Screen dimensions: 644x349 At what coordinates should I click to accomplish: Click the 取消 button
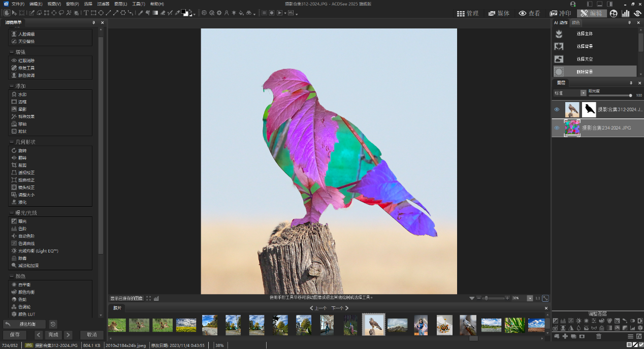(91, 335)
